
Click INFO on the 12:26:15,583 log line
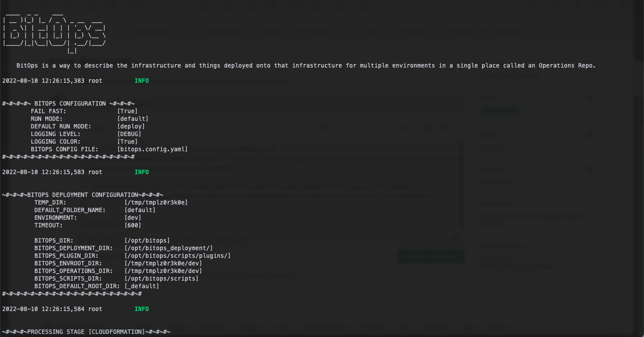tap(142, 172)
